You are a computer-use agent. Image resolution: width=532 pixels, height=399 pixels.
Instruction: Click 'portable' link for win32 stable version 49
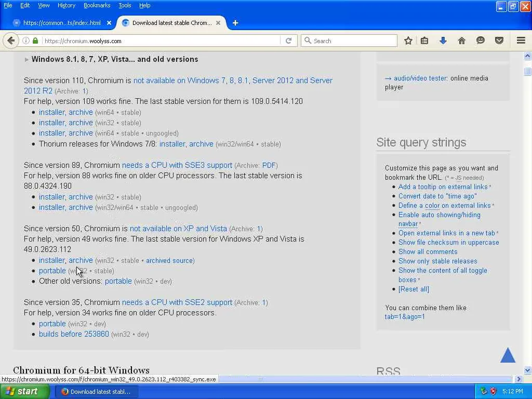(52, 271)
